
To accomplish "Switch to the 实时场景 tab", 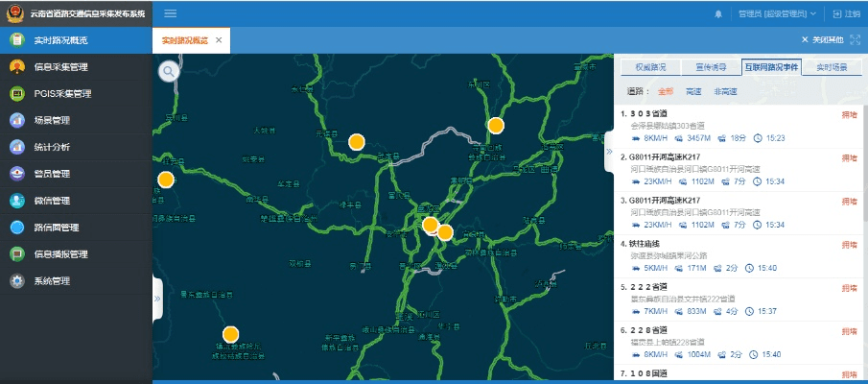I will pos(832,67).
